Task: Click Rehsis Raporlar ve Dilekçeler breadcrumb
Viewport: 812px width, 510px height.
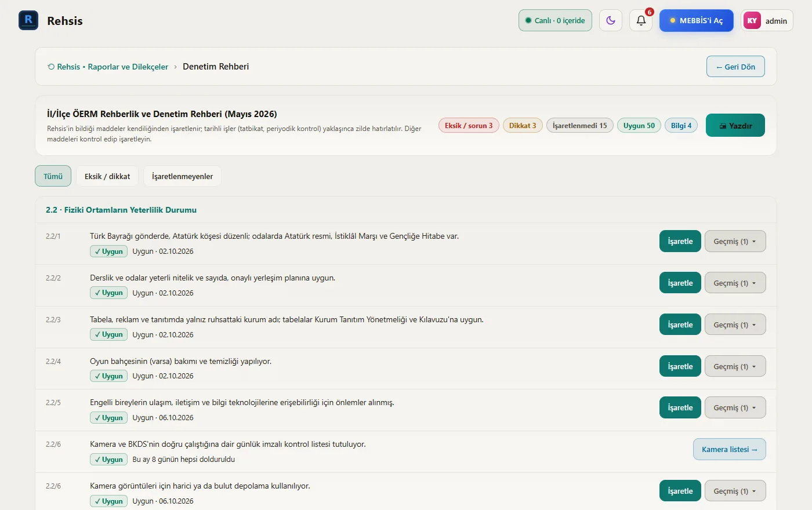Action: (108, 67)
